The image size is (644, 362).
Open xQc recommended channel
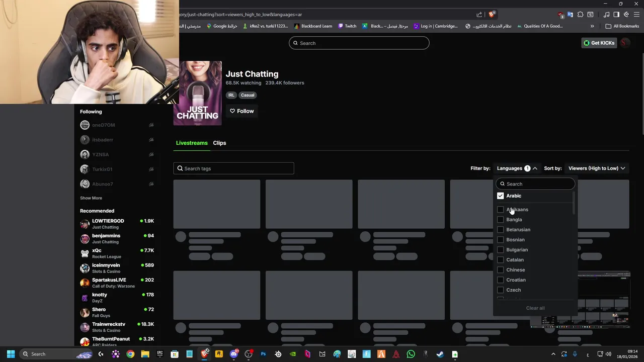tap(117, 253)
